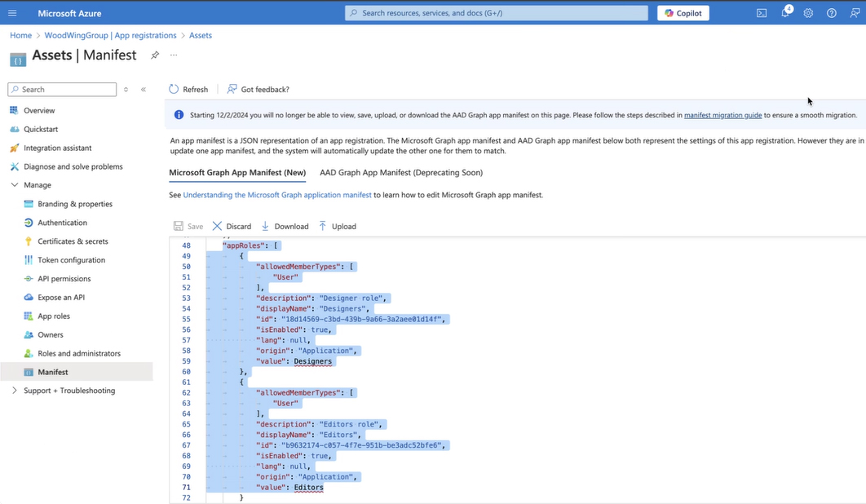This screenshot has width=866, height=504.
Task: Open Cloud Shell from top bar
Action: (x=762, y=13)
